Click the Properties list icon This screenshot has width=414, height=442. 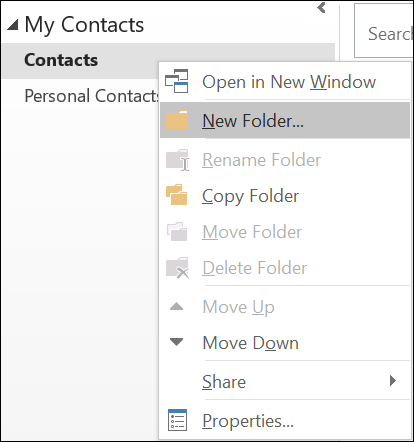pyautogui.click(x=177, y=420)
